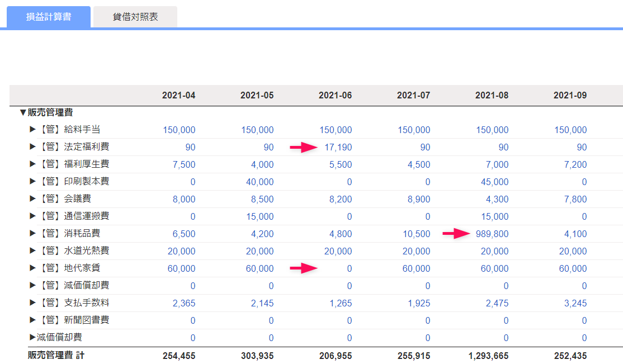
Task: Click 支払手数料 amount 3,245
Action: 575,303
